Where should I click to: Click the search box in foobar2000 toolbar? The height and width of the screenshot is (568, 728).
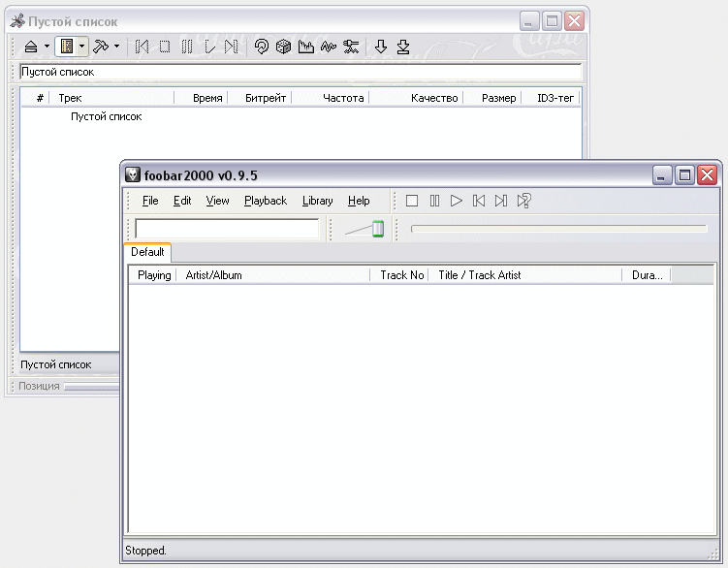coord(227,229)
